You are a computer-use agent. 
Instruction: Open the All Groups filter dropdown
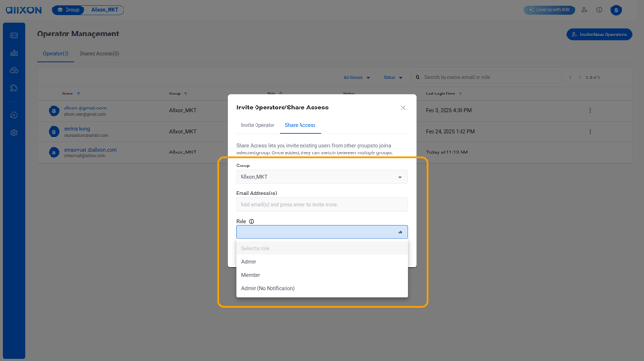[x=357, y=77]
